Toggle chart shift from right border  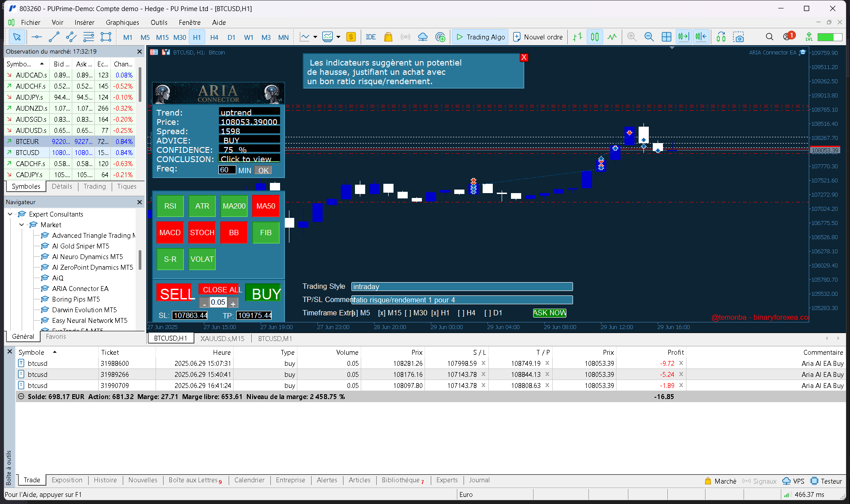coord(701,37)
